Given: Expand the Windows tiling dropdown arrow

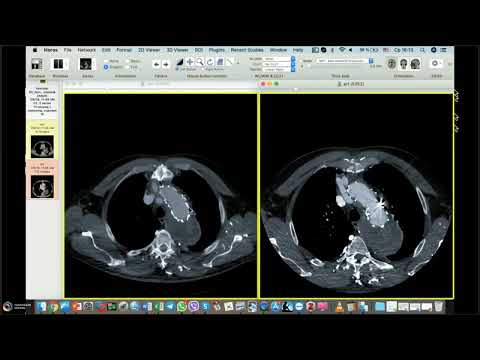Looking at the screenshot, I should [66, 64].
